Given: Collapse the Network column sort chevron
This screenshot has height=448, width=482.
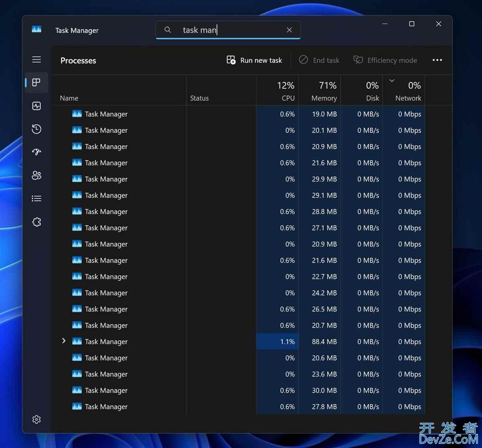Looking at the screenshot, I should click(391, 80).
